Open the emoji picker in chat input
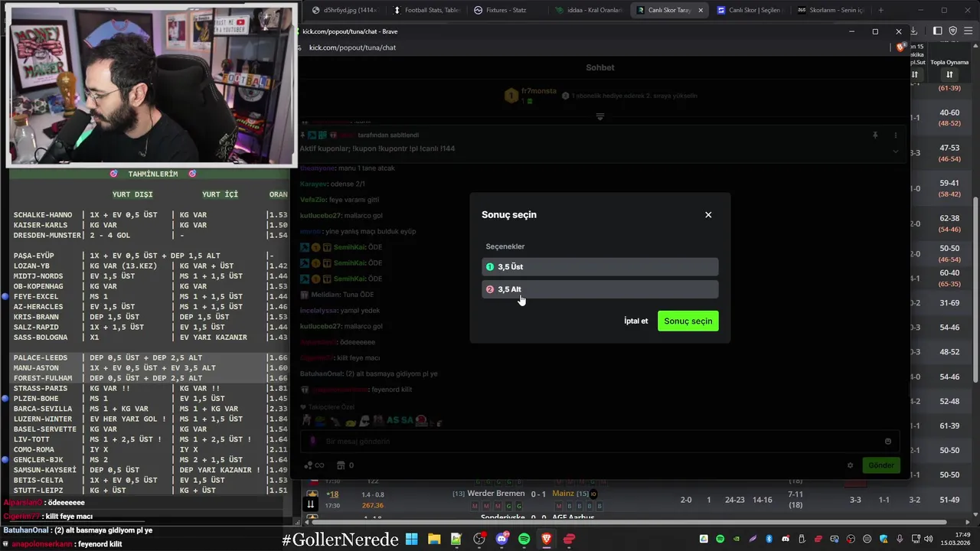This screenshot has height=551, width=980. [x=888, y=441]
